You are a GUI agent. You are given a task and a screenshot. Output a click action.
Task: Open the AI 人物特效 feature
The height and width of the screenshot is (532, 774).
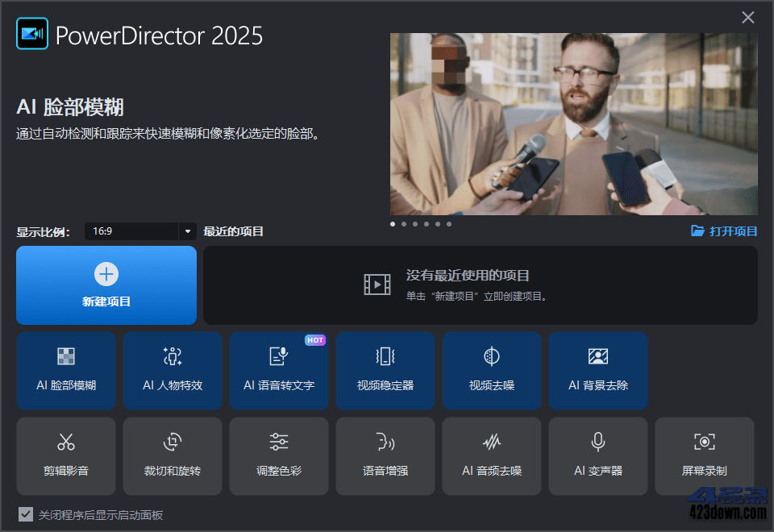click(173, 371)
